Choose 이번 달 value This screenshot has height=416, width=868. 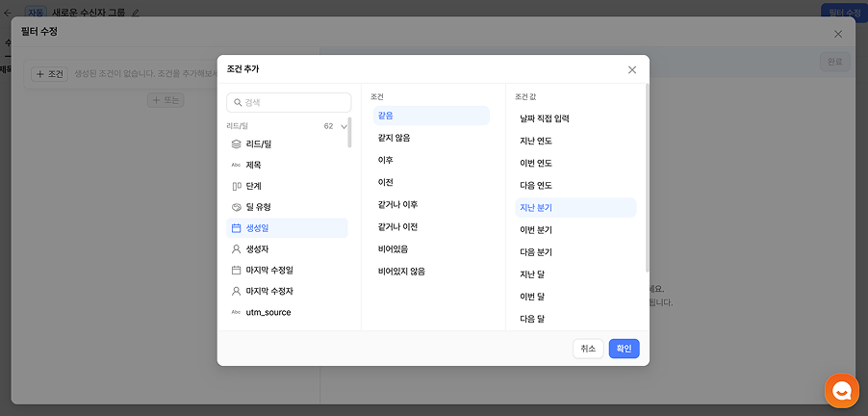575,297
